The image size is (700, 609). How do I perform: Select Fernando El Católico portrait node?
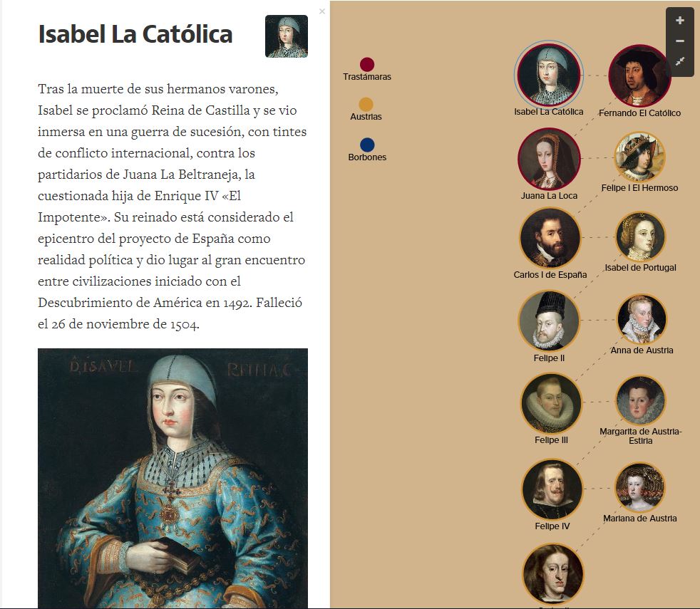pos(639,76)
